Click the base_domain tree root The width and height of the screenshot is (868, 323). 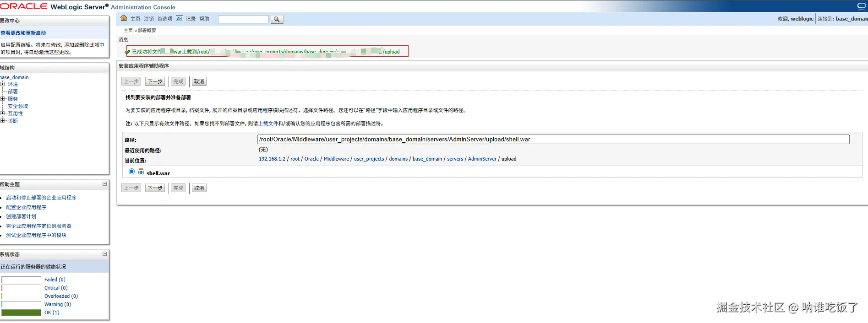[x=14, y=77]
